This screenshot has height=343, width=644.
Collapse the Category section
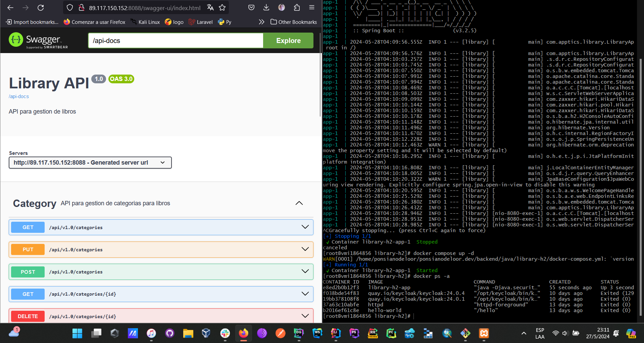coord(299,203)
